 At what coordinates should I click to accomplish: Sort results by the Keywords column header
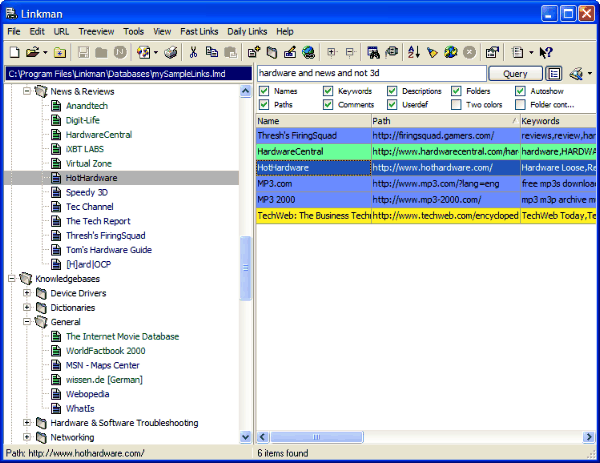558,121
